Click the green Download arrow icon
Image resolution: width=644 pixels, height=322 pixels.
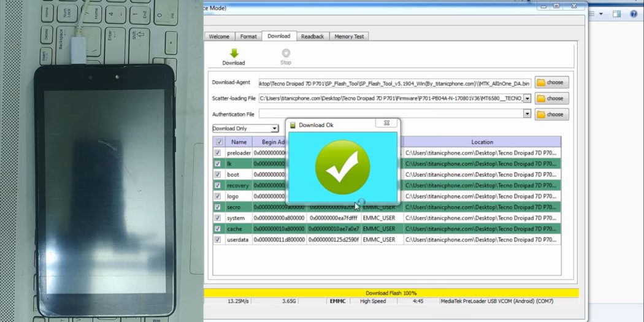tap(234, 53)
